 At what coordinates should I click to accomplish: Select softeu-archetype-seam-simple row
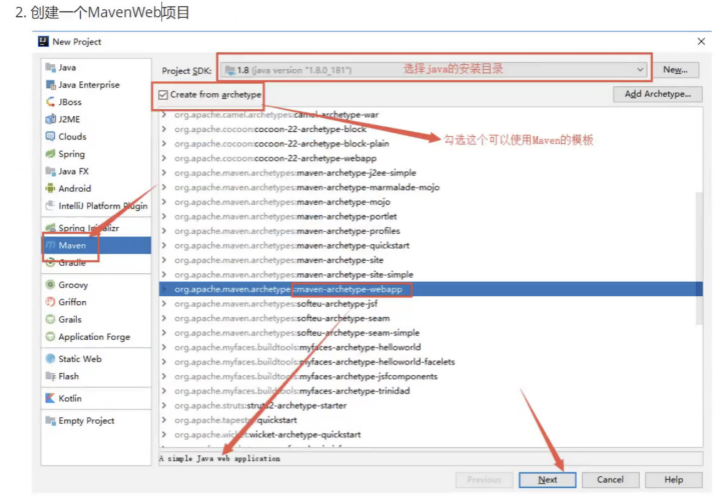point(430,333)
